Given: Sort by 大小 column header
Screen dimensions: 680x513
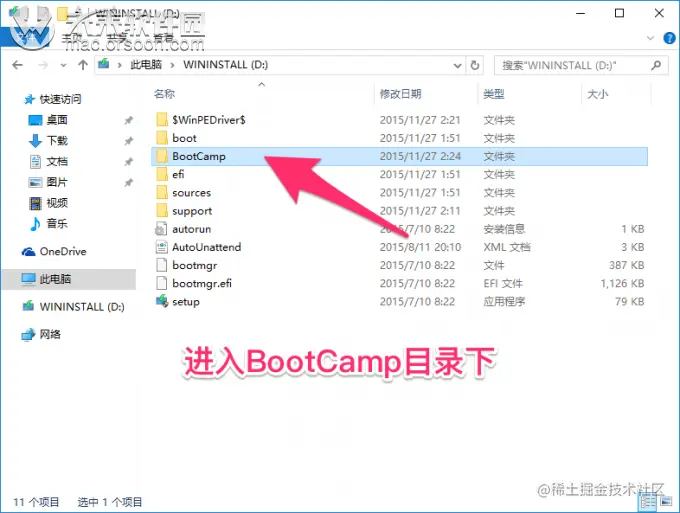Looking at the screenshot, I should point(598,94).
